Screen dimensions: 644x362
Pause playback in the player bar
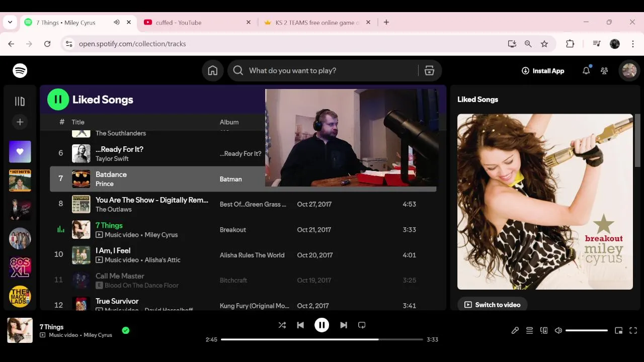point(322,325)
